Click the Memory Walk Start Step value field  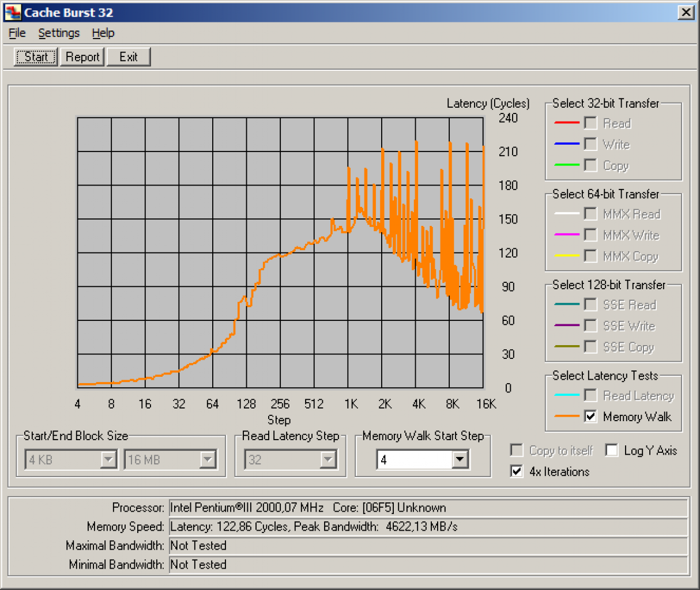click(x=414, y=460)
